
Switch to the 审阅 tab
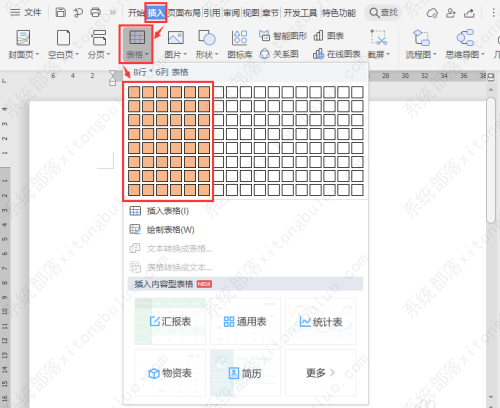tap(231, 13)
